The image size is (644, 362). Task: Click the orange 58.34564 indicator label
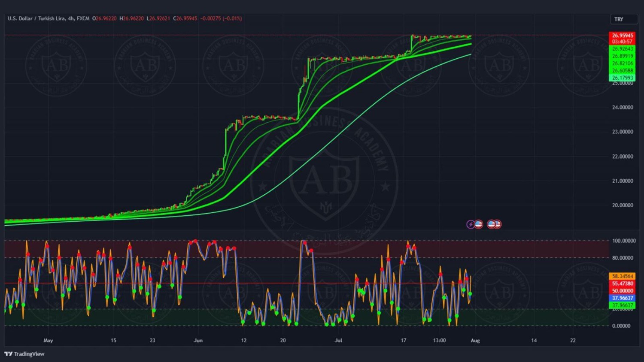(622, 277)
